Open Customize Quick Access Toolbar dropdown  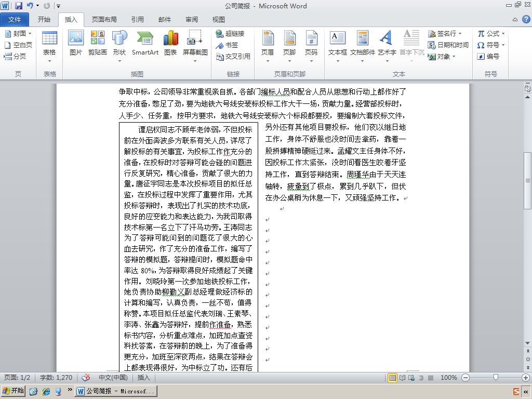(x=58, y=6)
